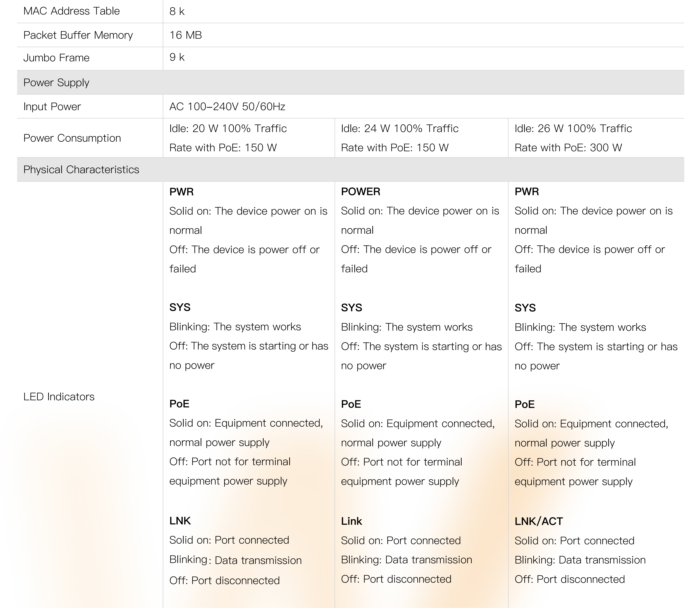Click the bold LNK/ACT heading
Screen dimensions: 700x608
point(539,521)
